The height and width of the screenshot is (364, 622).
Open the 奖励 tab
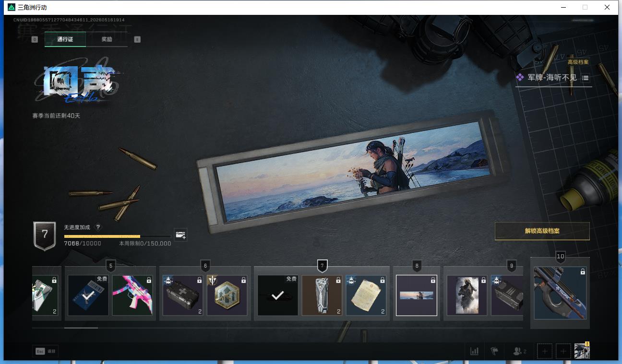[x=107, y=39]
